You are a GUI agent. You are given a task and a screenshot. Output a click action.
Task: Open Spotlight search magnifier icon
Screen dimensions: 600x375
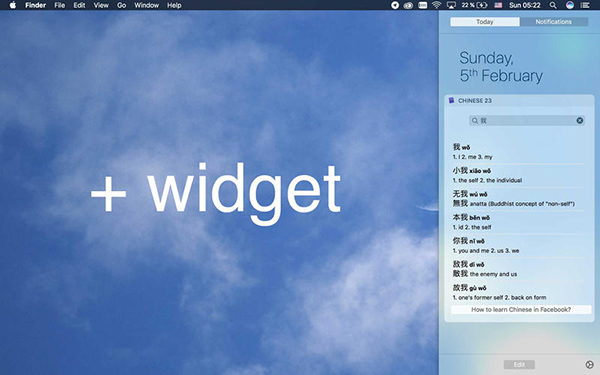[x=553, y=5]
